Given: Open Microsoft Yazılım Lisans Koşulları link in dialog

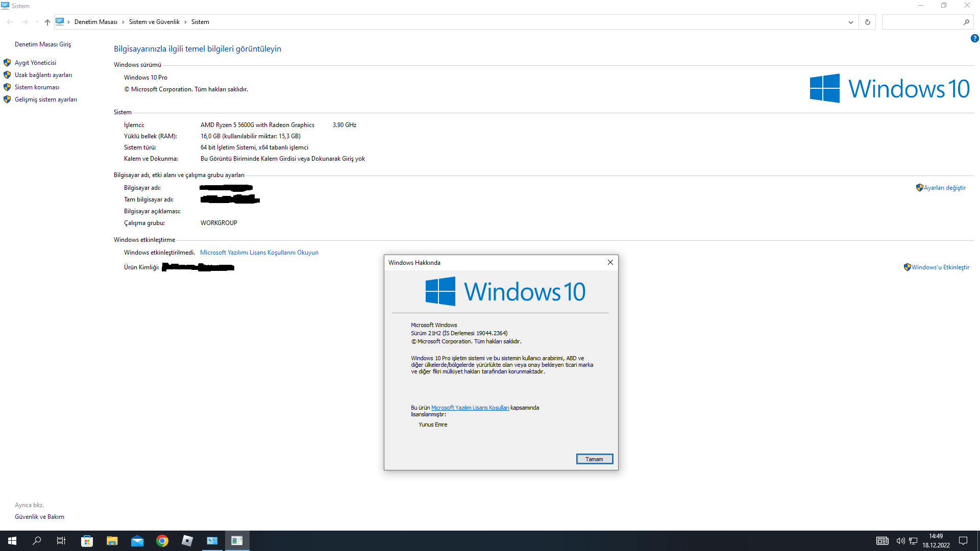Looking at the screenshot, I should click(470, 408).
